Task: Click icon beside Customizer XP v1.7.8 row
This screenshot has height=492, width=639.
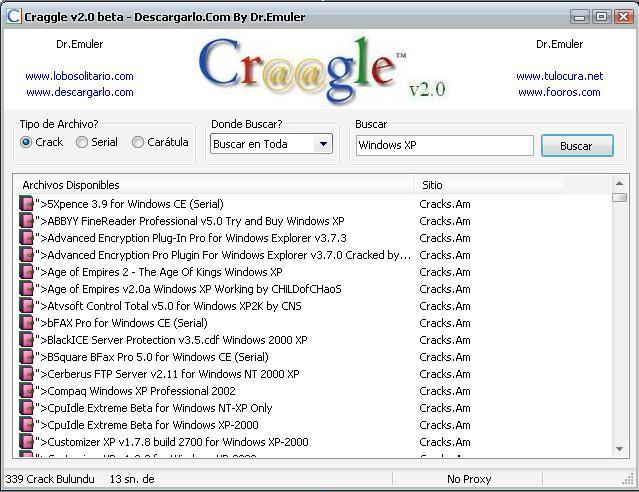Action: click(26, 442)
